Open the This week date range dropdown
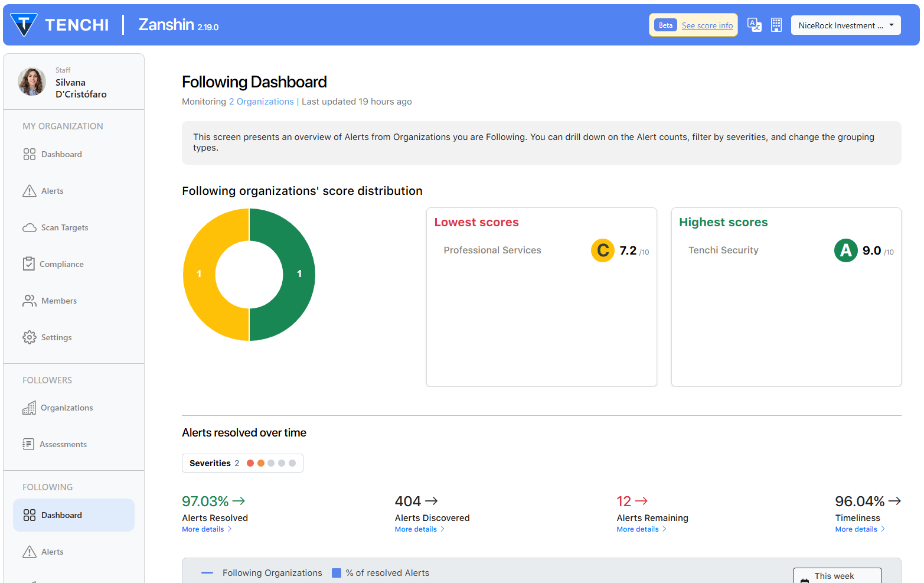The width and height of the screenshot is (924, 583). [837, 576]
